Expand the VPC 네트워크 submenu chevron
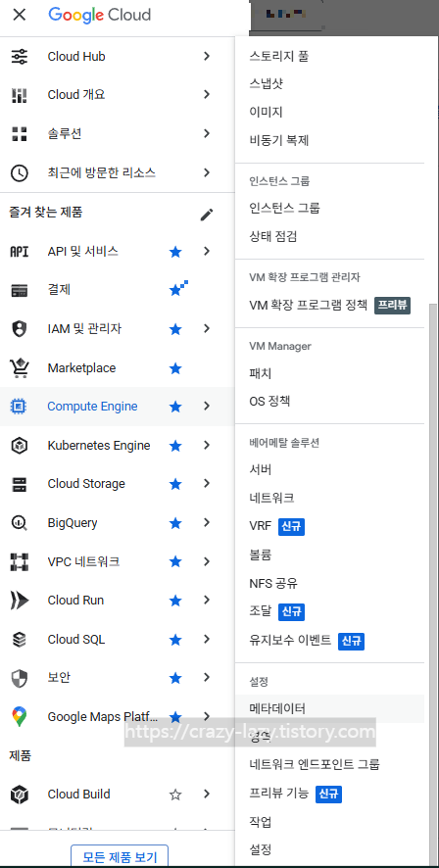 tap(207, 562)
